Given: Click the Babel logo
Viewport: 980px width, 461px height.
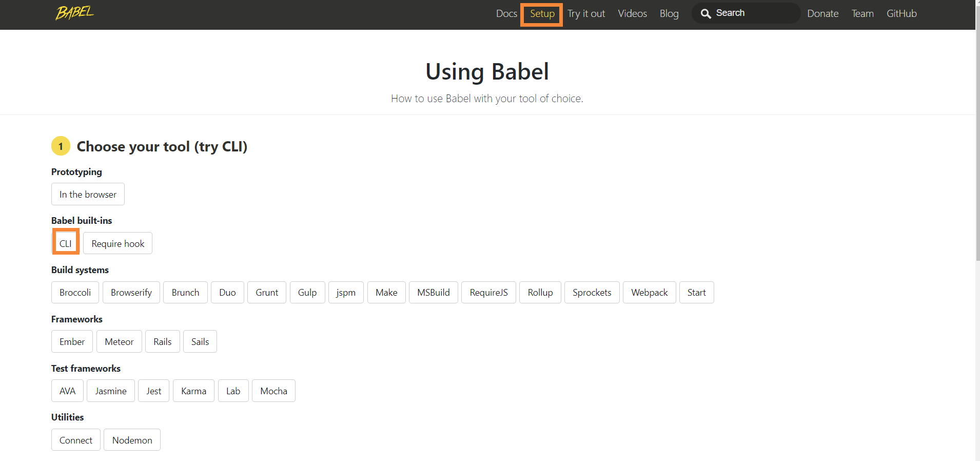Looking at the screenshot, I should pos(75,13).
